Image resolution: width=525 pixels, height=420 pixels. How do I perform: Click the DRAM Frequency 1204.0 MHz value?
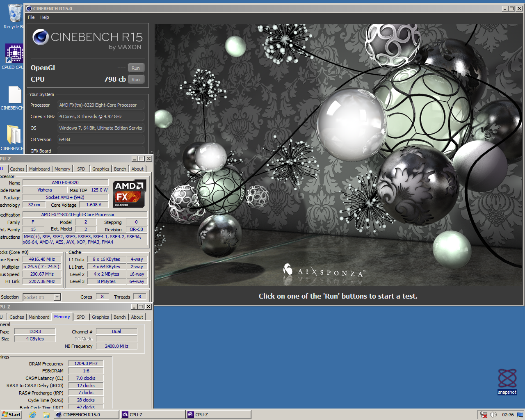pyautogui.click(x=86, y=363)
